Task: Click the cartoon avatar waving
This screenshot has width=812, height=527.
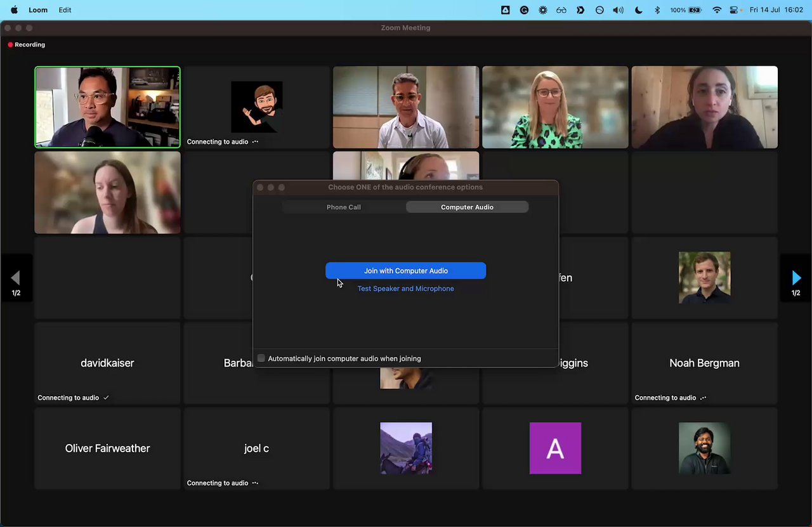Action: pos(257,107)
